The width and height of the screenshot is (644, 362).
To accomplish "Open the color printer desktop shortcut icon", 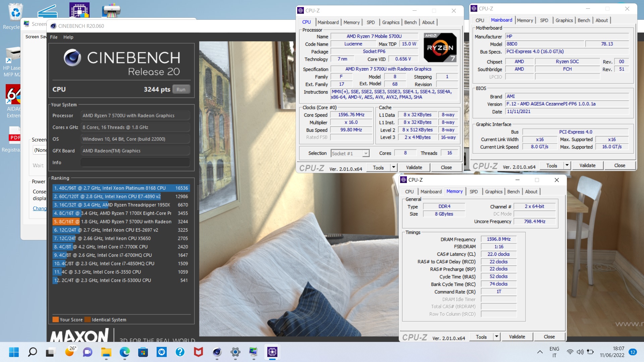I will tap(111, 10).
